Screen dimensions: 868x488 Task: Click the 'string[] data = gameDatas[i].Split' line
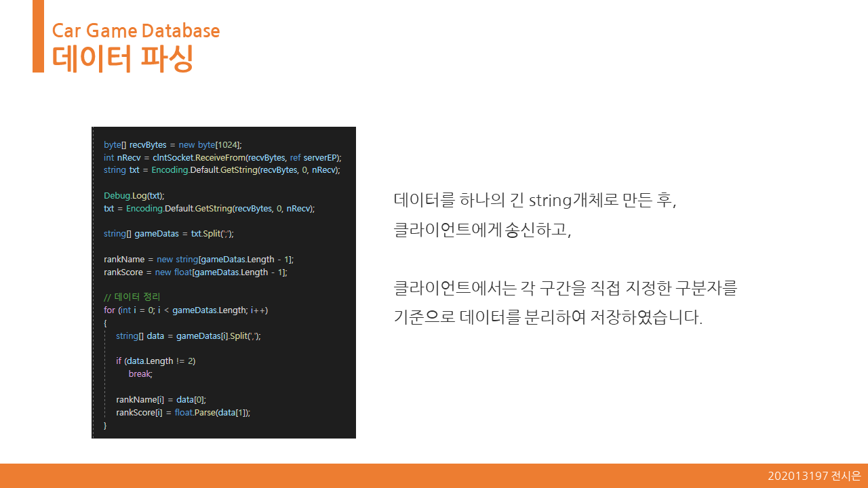189,336
